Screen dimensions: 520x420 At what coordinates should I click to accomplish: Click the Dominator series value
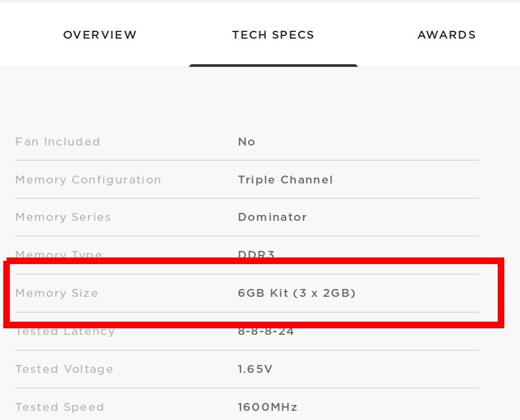(x=272, y=218)
